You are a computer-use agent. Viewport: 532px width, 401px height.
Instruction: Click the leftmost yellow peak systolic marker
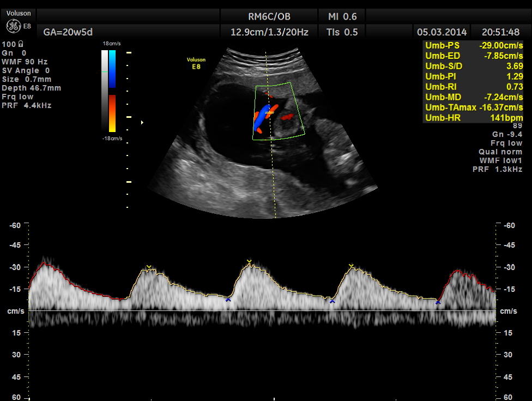[x=149, y=267]
